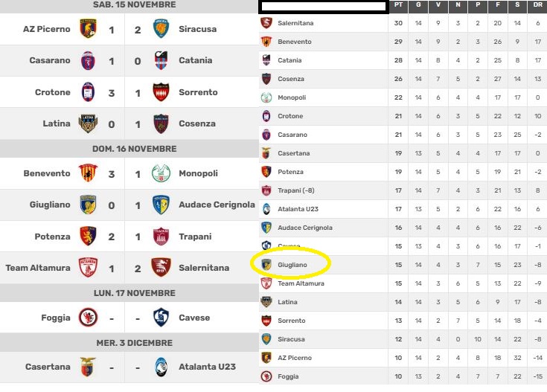547x392 pixels.
Task: Select the Potenza vs Trapani match row
Action: (x=129, y=237)
